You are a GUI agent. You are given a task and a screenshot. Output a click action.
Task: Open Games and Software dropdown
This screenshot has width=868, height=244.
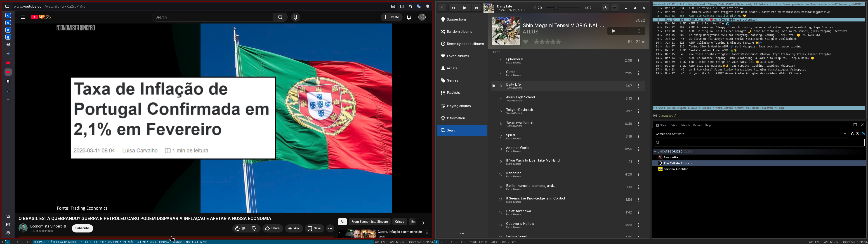coord(751,134)
